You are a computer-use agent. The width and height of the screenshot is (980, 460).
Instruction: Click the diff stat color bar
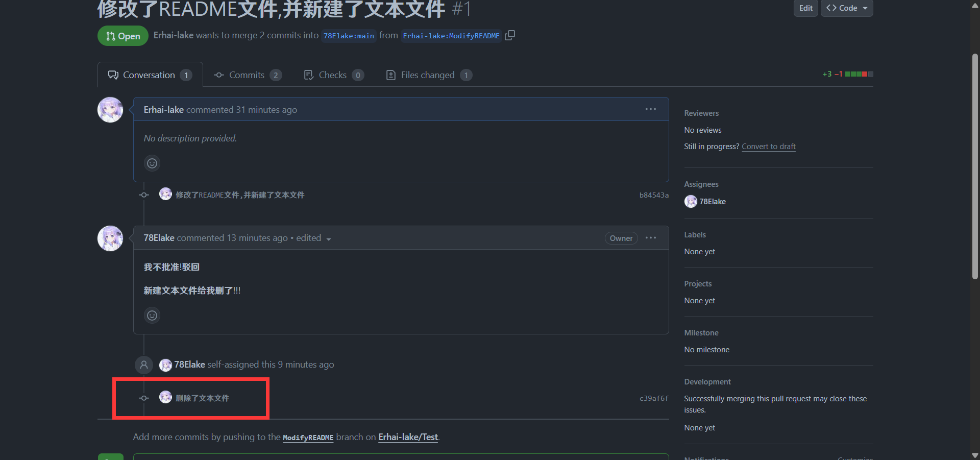pos(859,74)
